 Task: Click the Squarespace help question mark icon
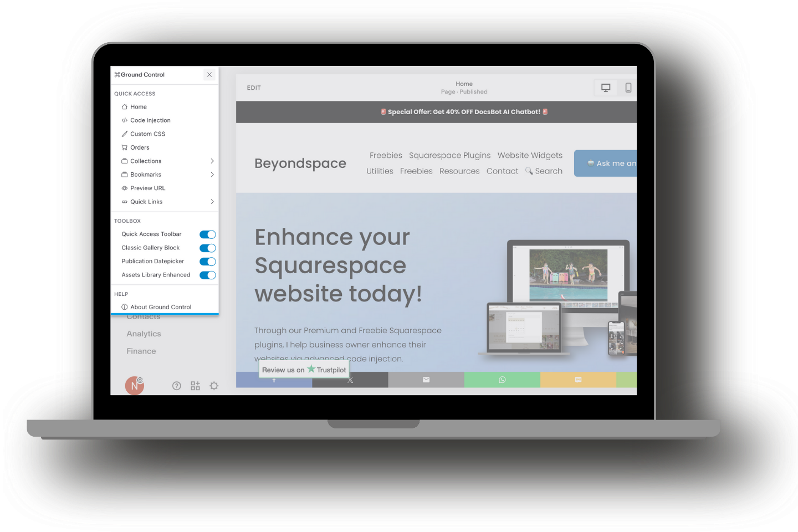pos(176,385)
